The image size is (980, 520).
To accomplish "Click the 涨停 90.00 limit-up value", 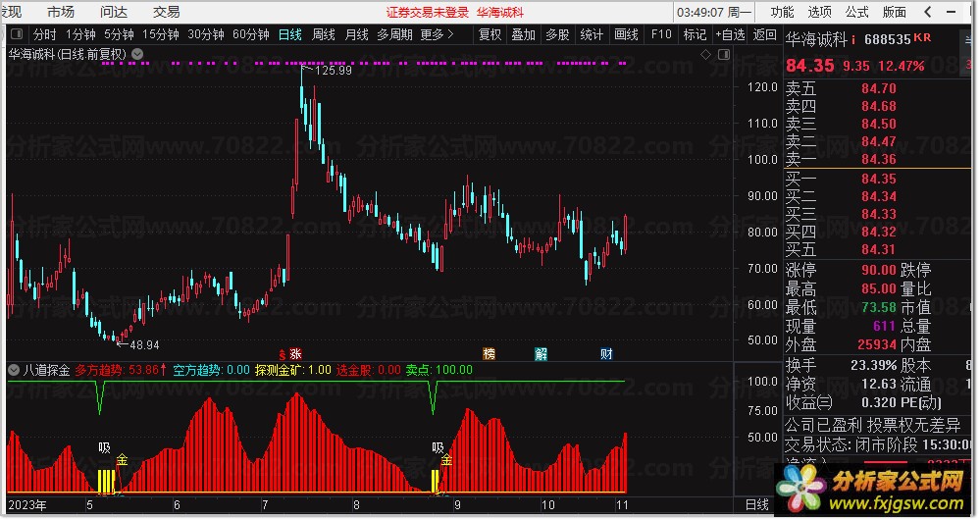I will point(878,270).
